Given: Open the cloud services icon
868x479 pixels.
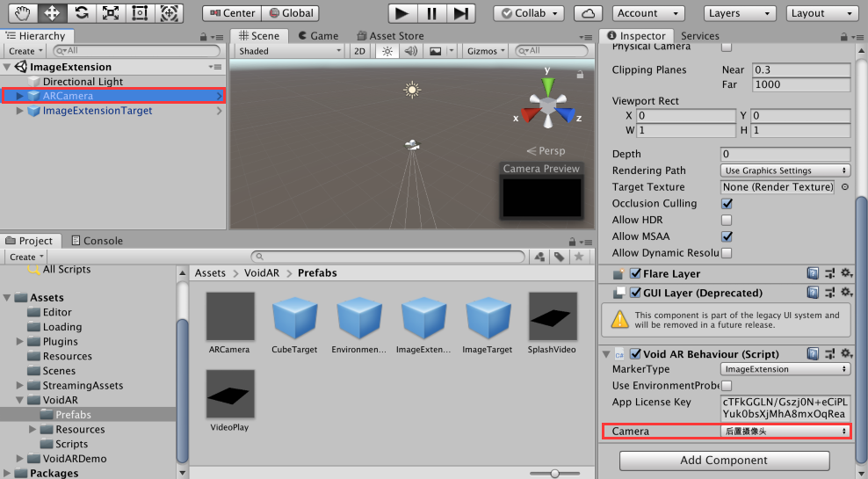Looking at the screenshot, I should click(588, 13).
